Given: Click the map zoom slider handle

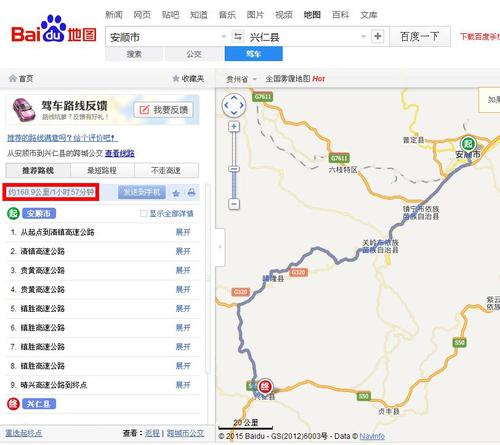Looking at the screenshot, I should (x=234, y=169).
